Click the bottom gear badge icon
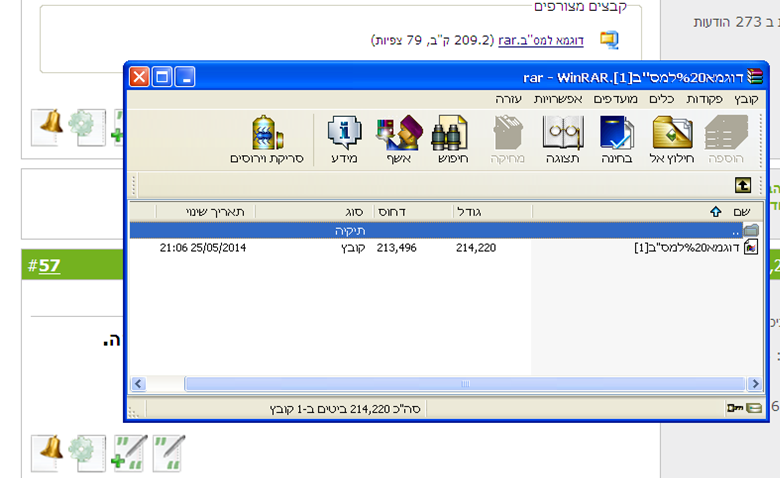This screenshot has width=780, height=478. tap(87, 452)
